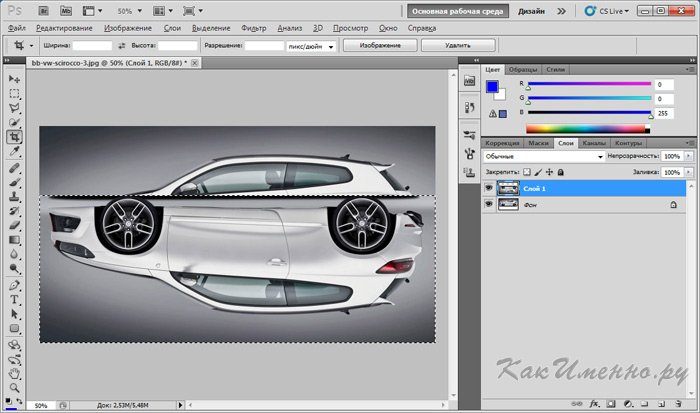Select the Eyedropper tool

pyautogui.click(x=14, y=152)
